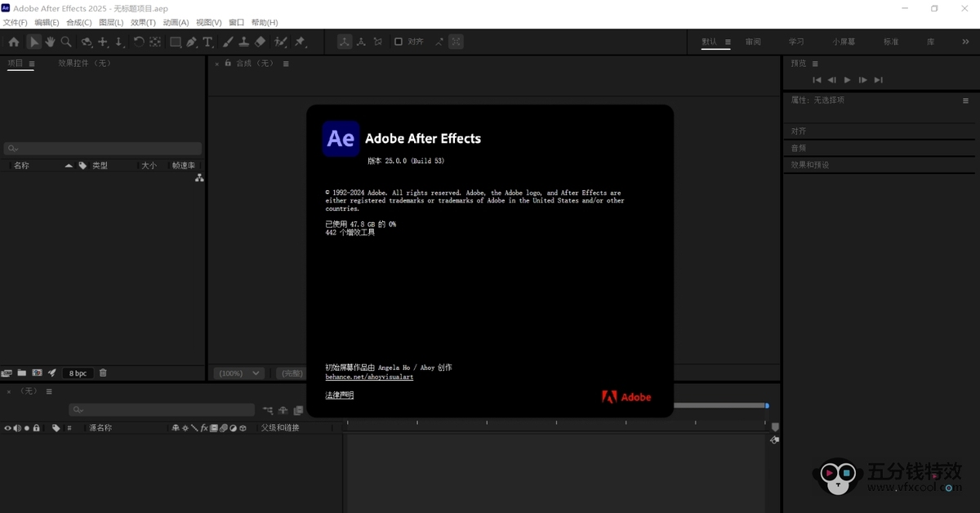Open the 效果(T) menu
Viewport: 980px width, 513px height.
143,23
